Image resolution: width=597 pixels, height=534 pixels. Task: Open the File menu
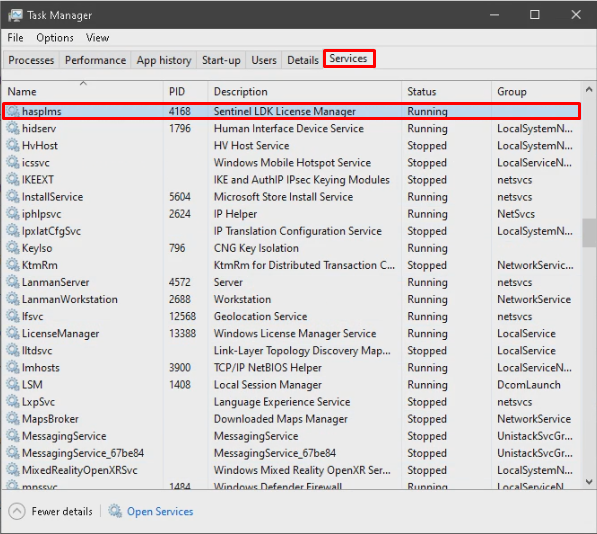pos(15,38)
